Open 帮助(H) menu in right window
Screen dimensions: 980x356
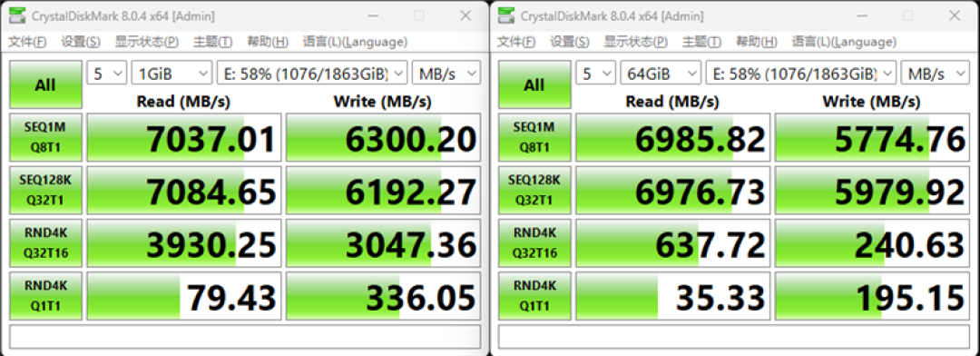coord(756,42)
